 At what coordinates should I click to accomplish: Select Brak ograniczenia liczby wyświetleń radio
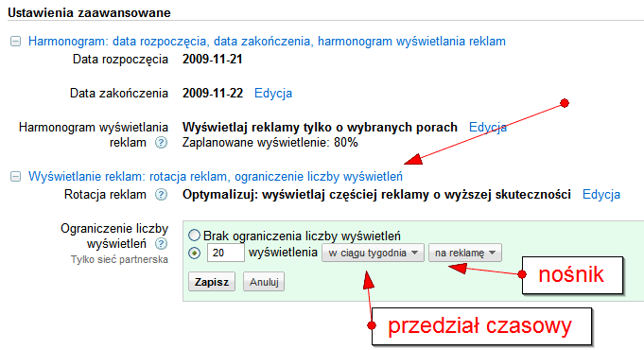click(194, 236)
